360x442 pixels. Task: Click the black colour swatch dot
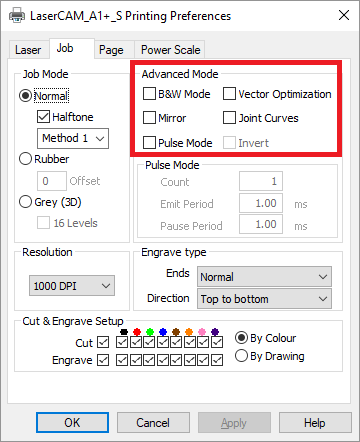124,332
